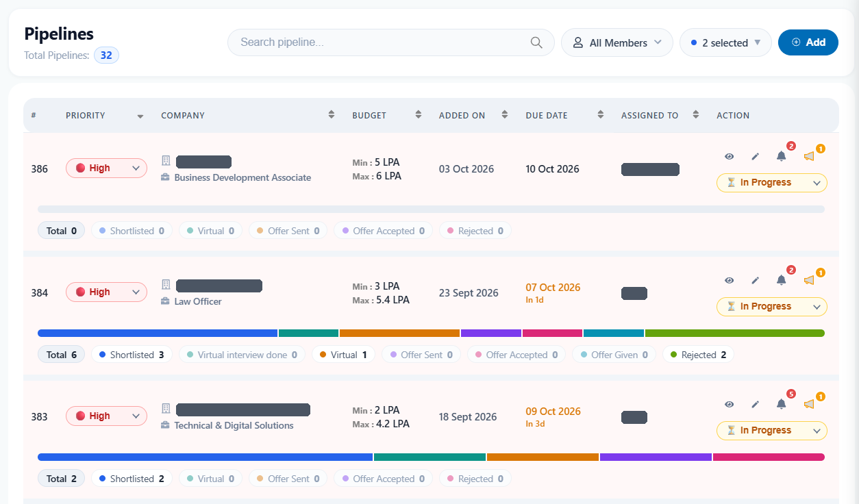Click the Add pipeline button
The width and height of the screenshot is (859, 504).
click(x=808, y=42)
